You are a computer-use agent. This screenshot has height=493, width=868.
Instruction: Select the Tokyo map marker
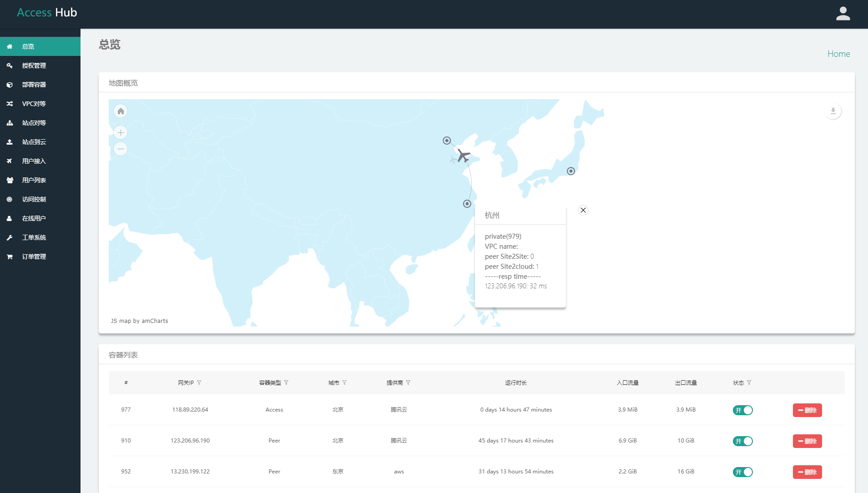point(571,171)
